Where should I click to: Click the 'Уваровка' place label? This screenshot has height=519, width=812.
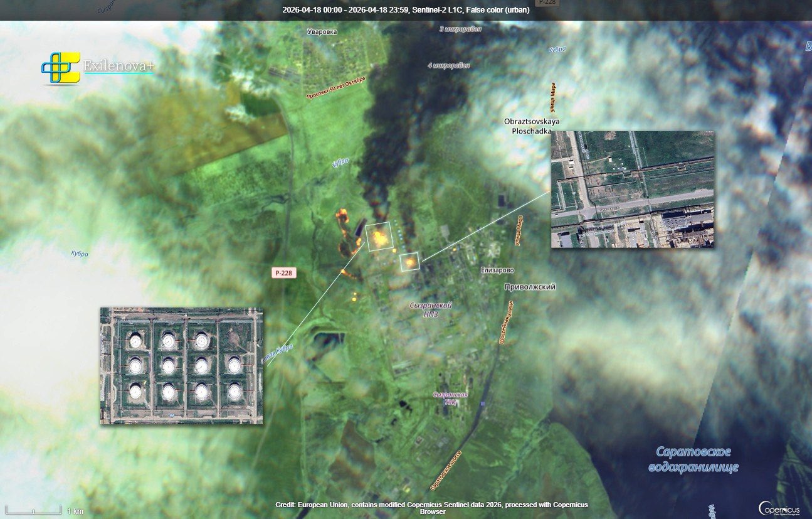pos(322,31)
